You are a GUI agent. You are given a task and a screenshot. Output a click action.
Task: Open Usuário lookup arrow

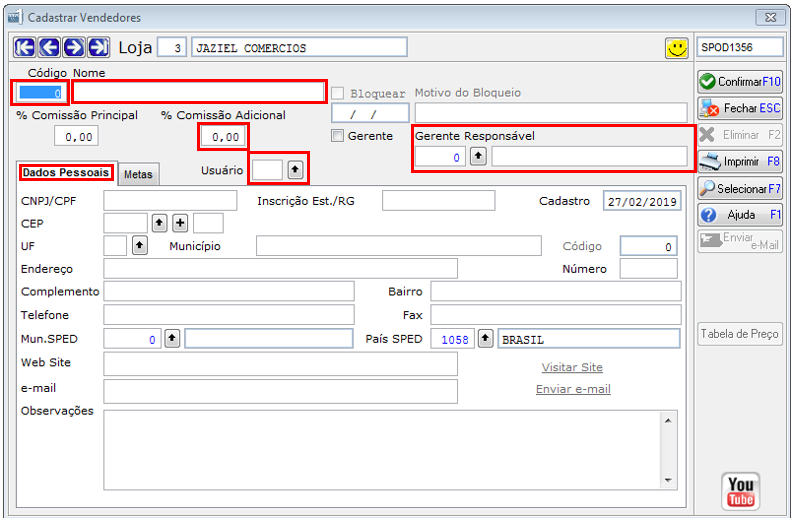(295, 169)
